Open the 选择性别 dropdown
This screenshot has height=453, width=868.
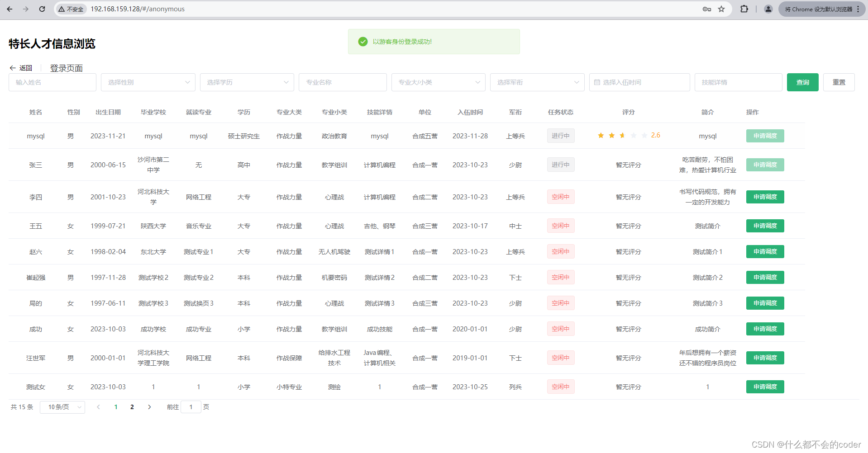pyautogui.click(x=148, y=82)
